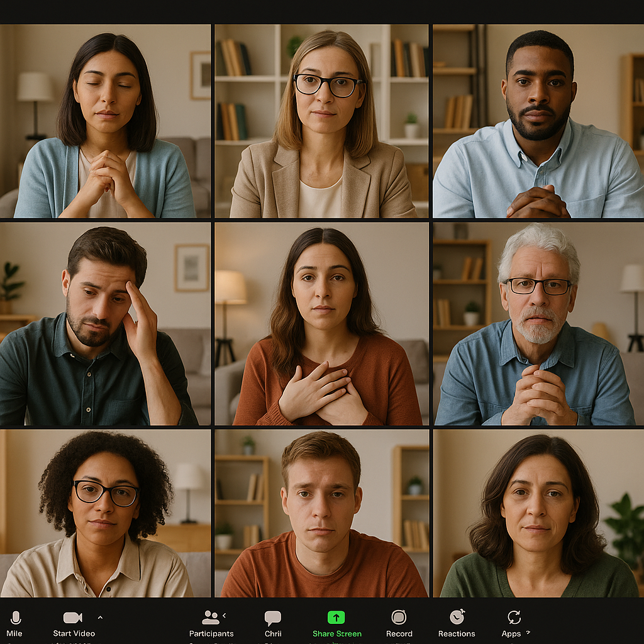
Task: Select video tile of woman in beige blazer
Action: click(x=321, y=121)
